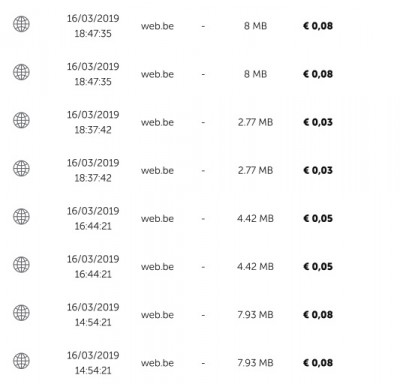This screenshot has height=384, width=400.
Task: Open globe icon of lower 16:44:21 entry
Action: 21,265
